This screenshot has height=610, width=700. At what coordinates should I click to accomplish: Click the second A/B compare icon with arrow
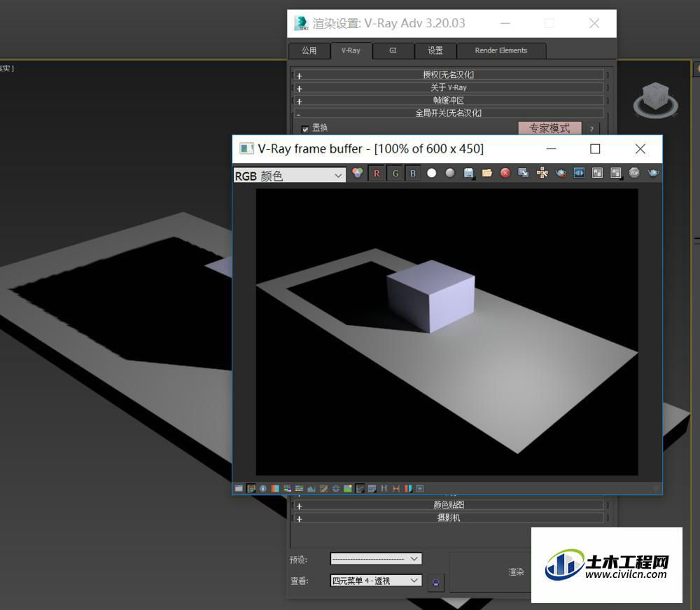coord(616,173)
